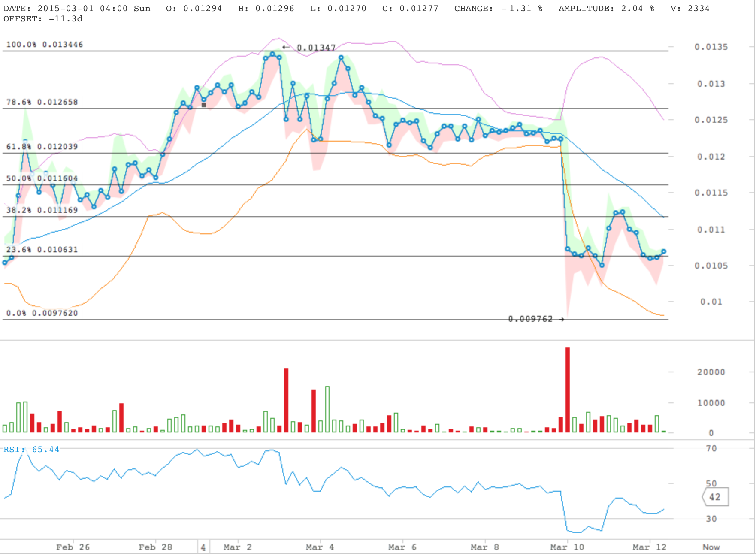Click the Mar 12 date on time axis

click(x=650, y=547)
